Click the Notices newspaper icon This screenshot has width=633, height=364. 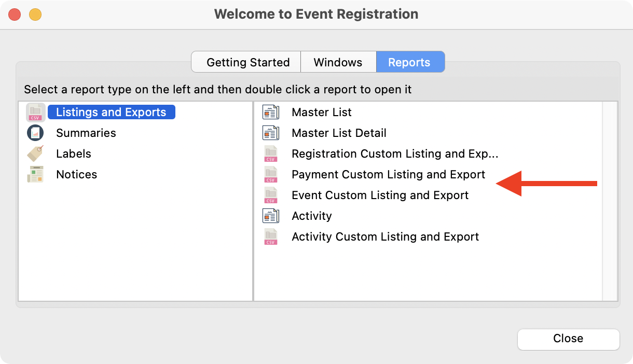click(35, 175)
